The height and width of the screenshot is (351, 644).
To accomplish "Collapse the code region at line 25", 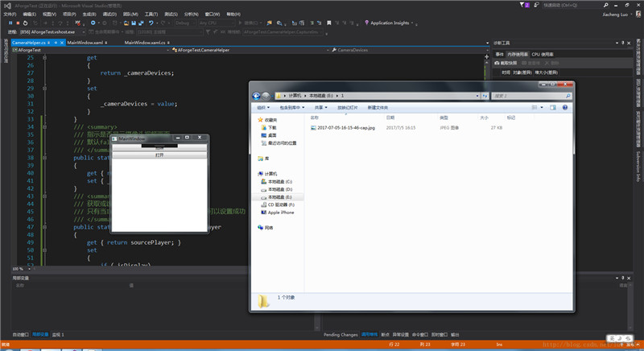I will [x=45, y=57].
